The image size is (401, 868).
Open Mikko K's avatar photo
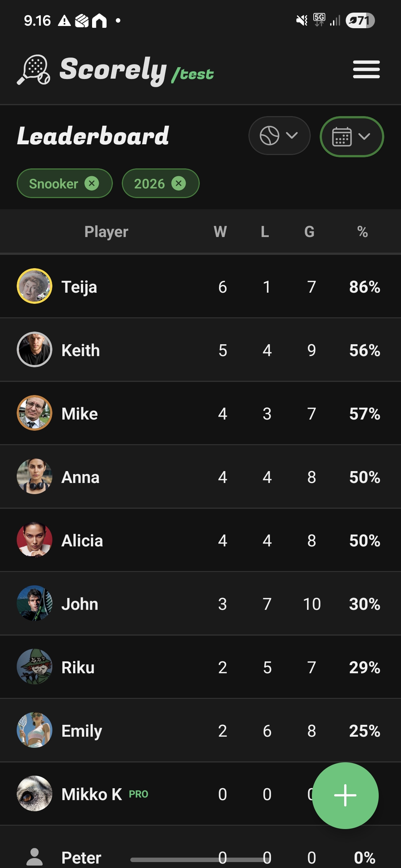click(34, 795)
